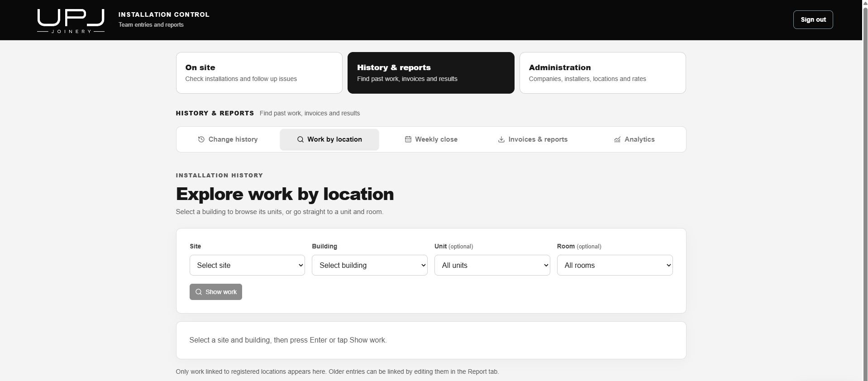Open the Weekly close tab
This screenshot has width=868, height=381.
click(x=431, y=139)
